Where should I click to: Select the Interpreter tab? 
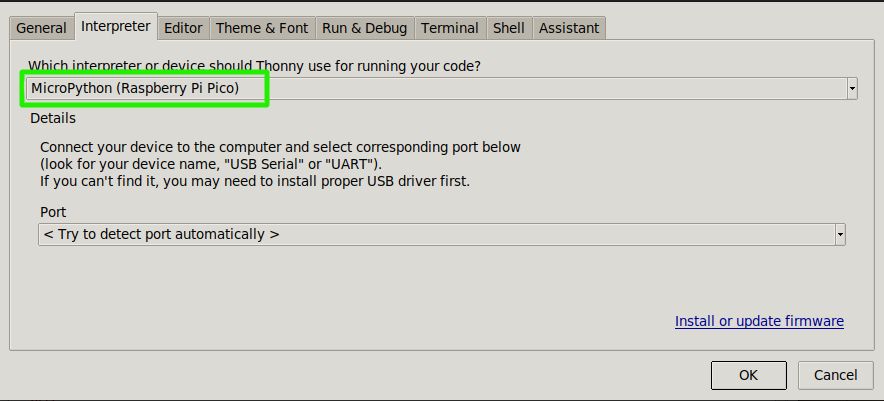116,27
